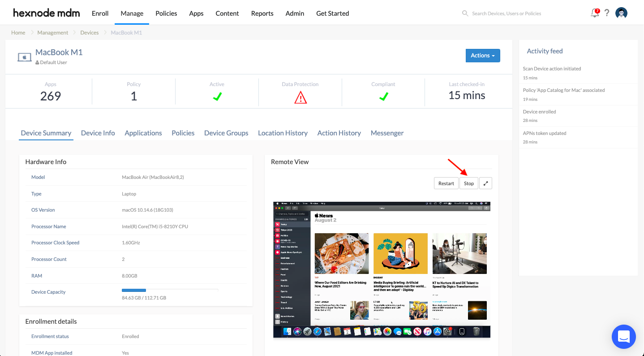Open the user profile avatar
Image resolution: width=644 pixels, height=356 pixels.
point(621,13)
